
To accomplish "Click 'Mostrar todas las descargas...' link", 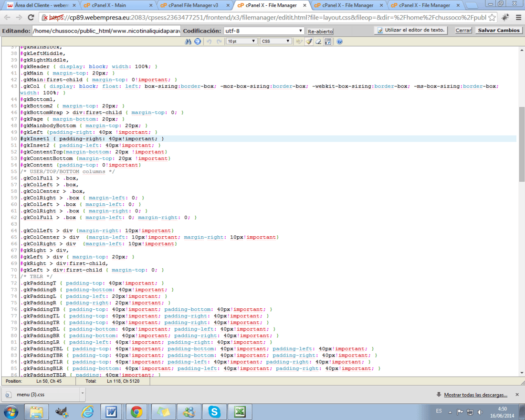I will 475,395.
